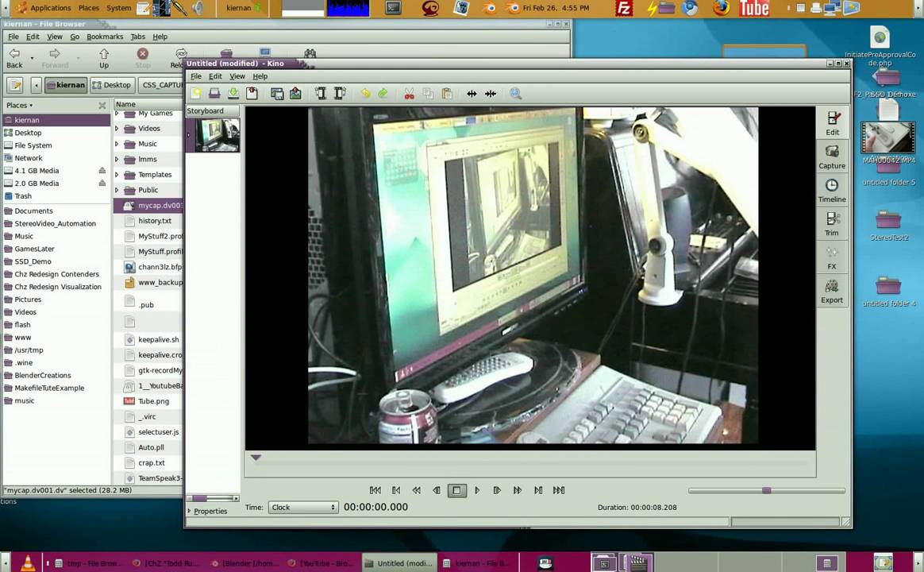Image resolution: width=924 pixels, height=572 pixels.
Task: Click the New project icon in Kino toolbar
Action: (196, 93)
